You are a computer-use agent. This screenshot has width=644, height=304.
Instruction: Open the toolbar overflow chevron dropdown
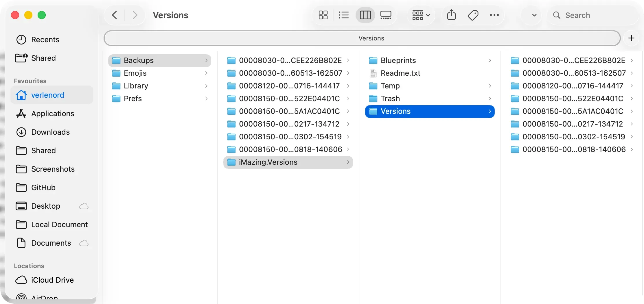coord(534,15)
